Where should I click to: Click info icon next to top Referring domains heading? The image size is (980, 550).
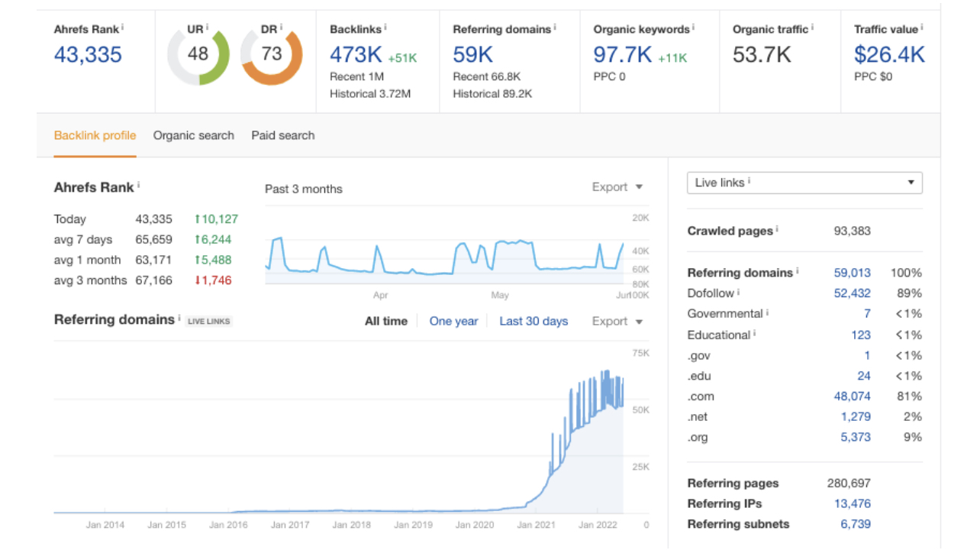555,27
